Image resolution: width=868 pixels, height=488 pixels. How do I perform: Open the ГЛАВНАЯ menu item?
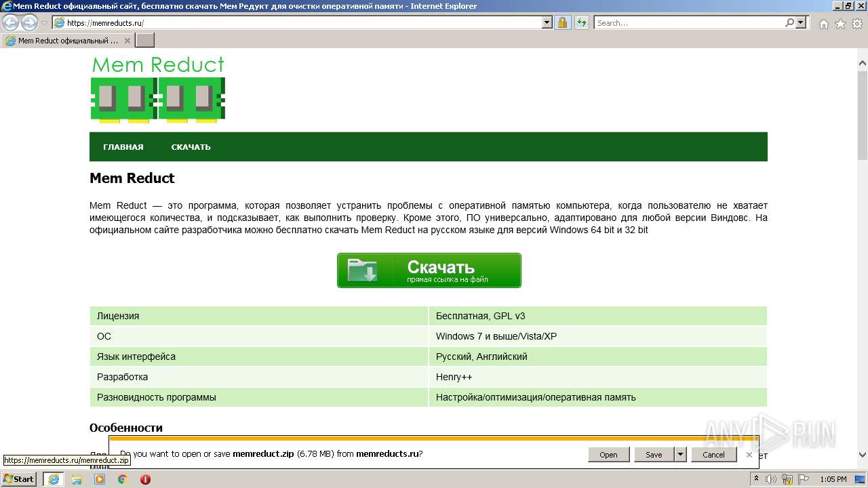(123, 147)
